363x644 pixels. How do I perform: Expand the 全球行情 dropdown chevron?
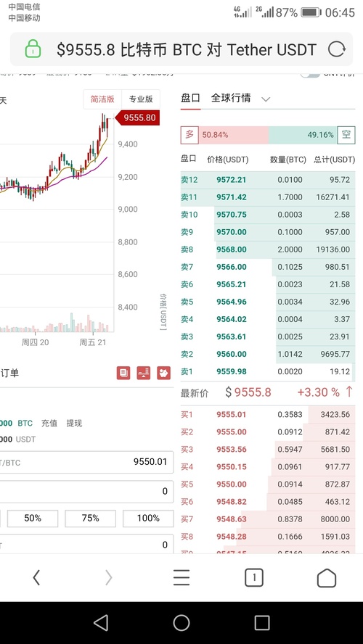tap(266, 99)
